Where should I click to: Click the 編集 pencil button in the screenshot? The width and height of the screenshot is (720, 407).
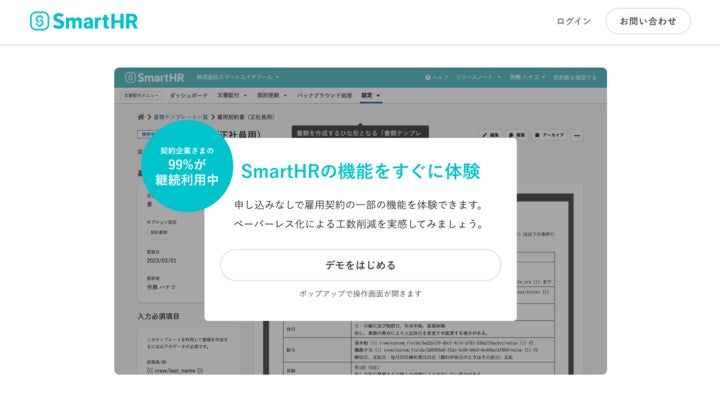pyautogui.click(x=490, y=135)
